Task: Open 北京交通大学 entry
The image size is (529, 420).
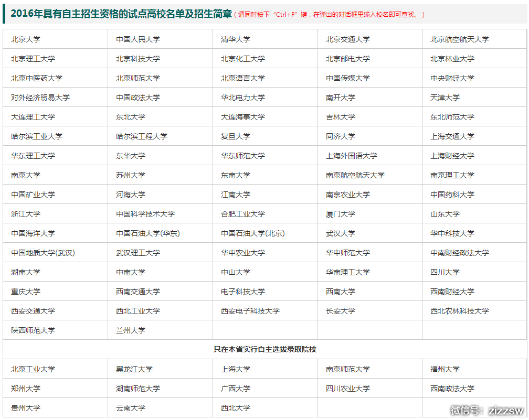Action: point(348,39)
